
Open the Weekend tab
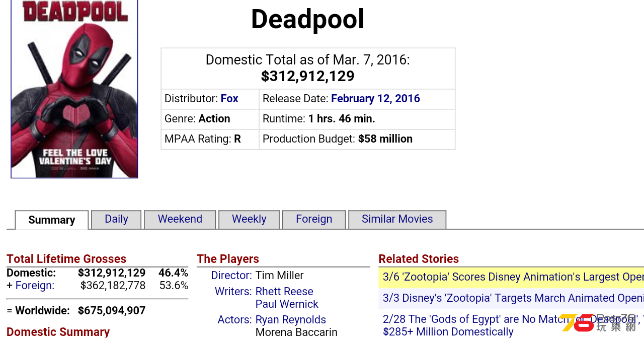click(x=180, y=219)
